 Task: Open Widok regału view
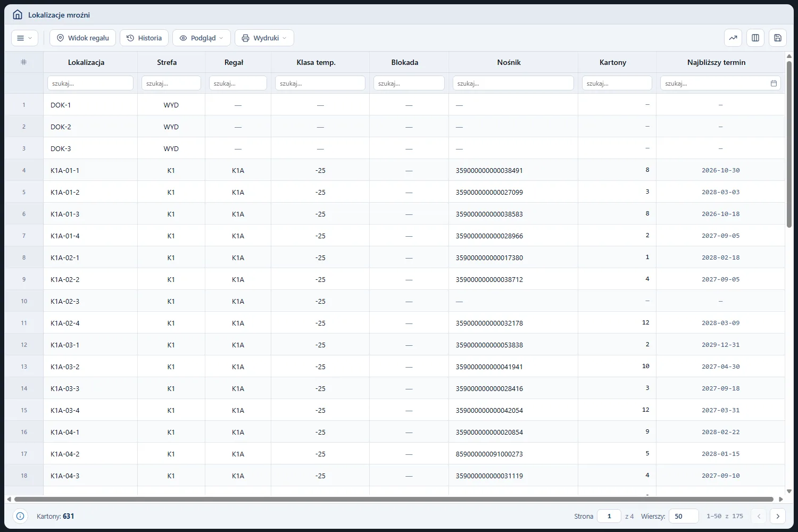(82, 38)
